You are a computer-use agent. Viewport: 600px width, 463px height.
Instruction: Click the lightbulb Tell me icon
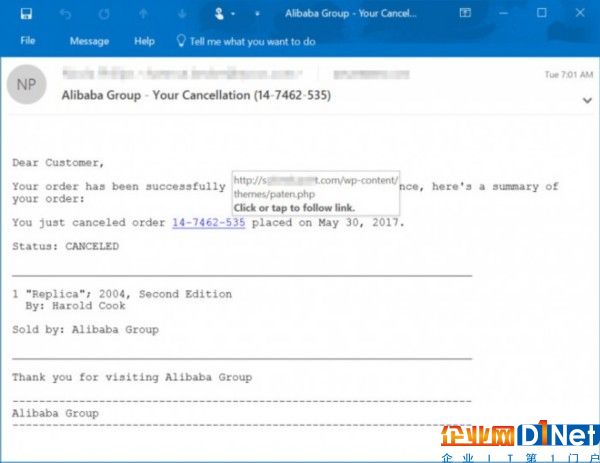point(181,41)
